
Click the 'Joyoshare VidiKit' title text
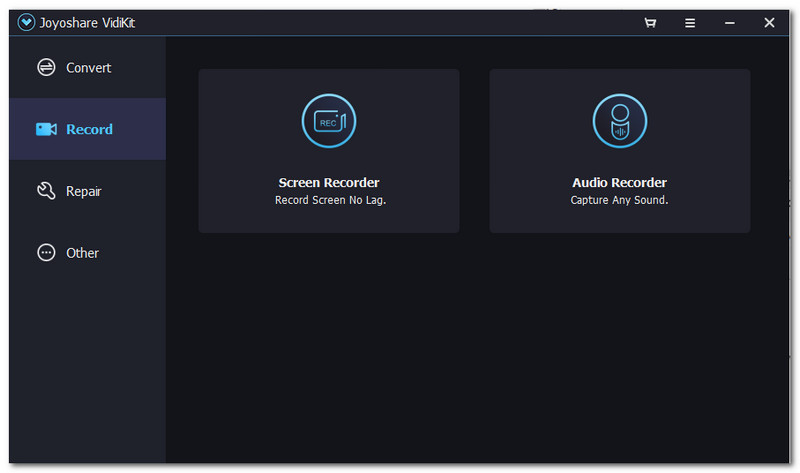click(x=87, y=23)
